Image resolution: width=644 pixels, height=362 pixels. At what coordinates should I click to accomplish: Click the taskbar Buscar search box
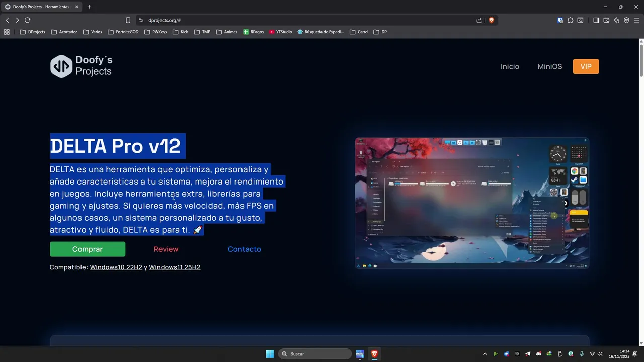[315, 354]
